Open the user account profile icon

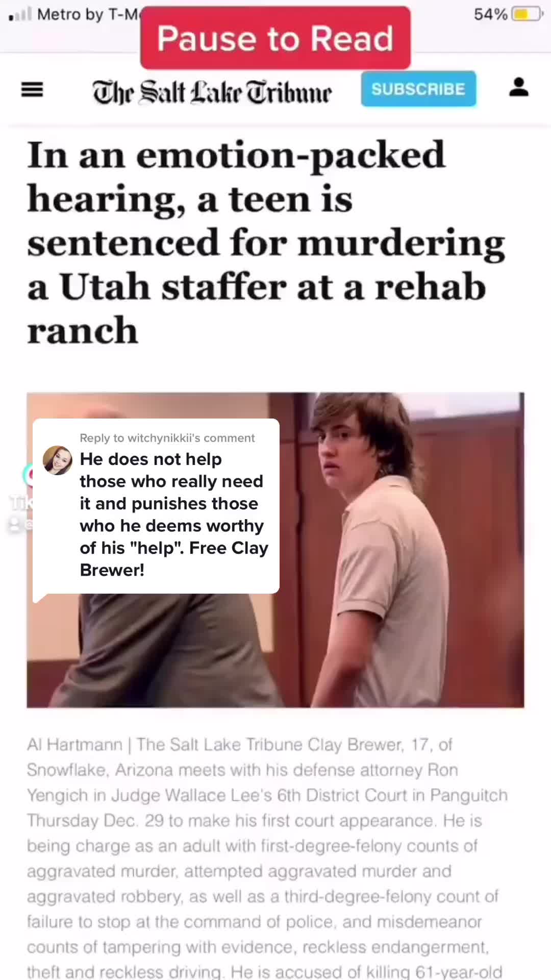click(x=519, y=87)
